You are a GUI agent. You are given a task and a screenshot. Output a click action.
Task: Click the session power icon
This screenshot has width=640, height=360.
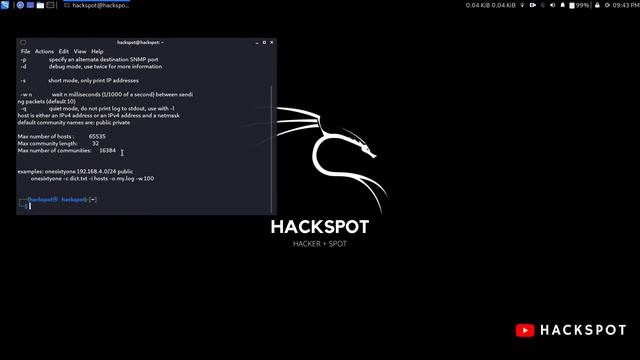[607, 5]
